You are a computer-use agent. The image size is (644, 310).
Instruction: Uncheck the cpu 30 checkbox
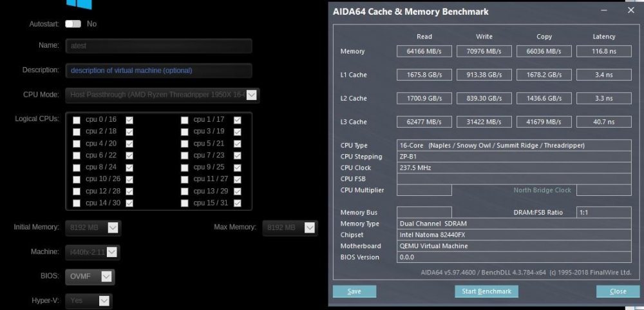(129, 203)
